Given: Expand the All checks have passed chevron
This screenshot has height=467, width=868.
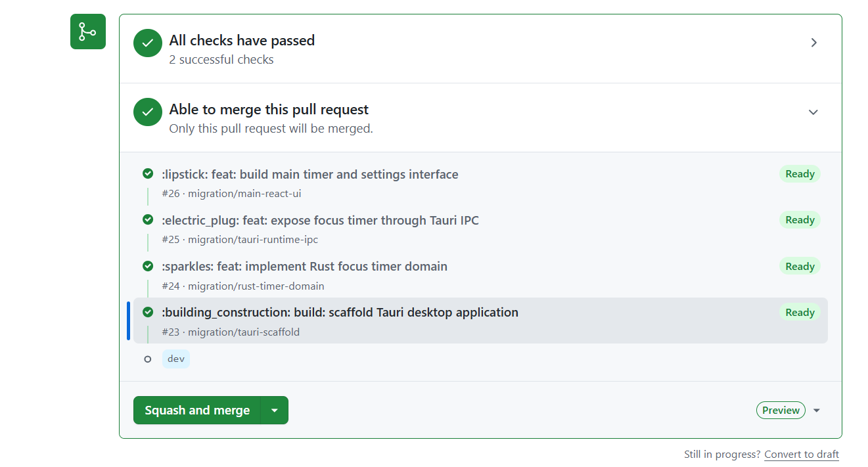Looking at the screenshot, I should [813, 43].
